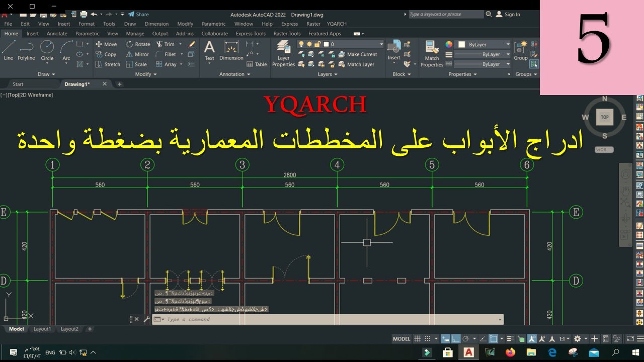
Task: Click Match Layer button
Action: pos(356,64)
